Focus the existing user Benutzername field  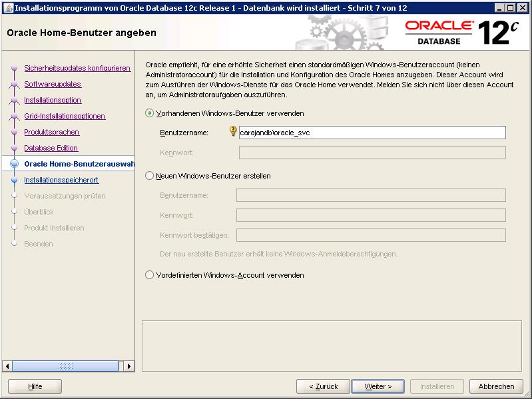click(x=372, y=133)
